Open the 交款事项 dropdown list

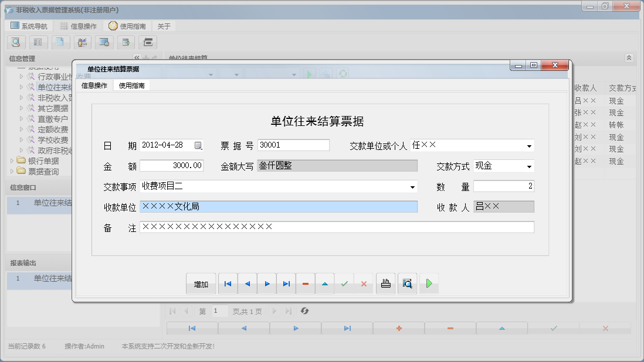(x=412, y=187)
